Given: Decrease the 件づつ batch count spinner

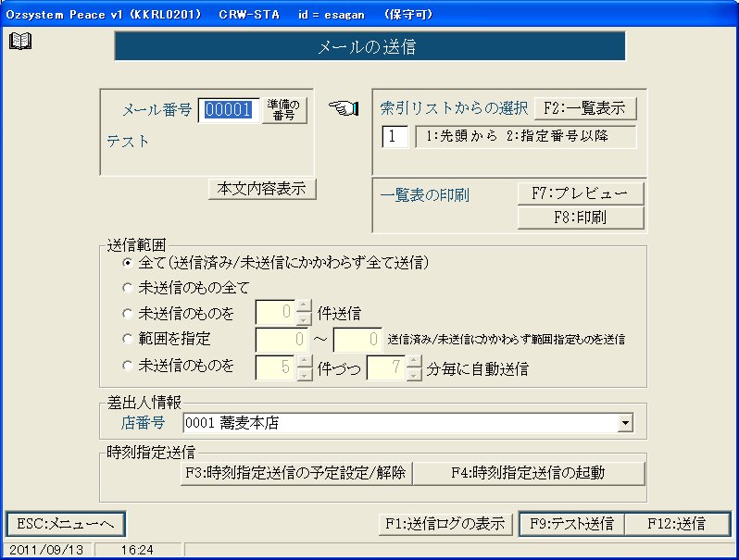Looking at the screenshot, I should click(304, 374).
